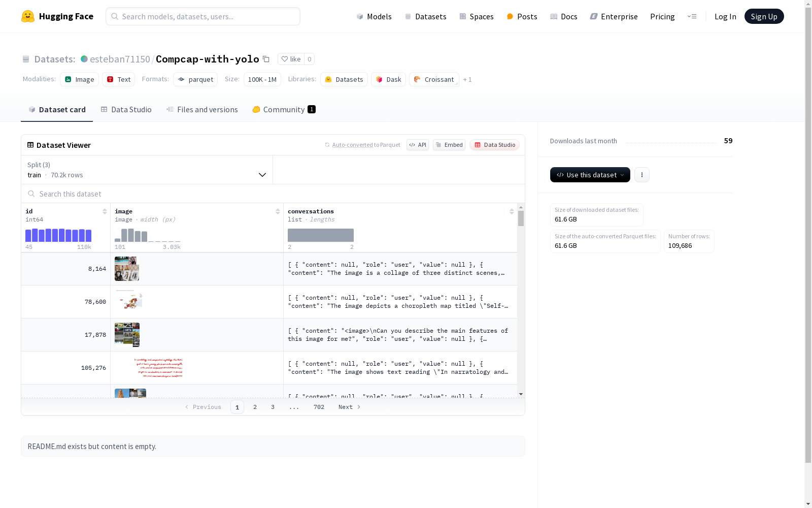Click the Datasets: breadcrumb label

tap(55, 59)
